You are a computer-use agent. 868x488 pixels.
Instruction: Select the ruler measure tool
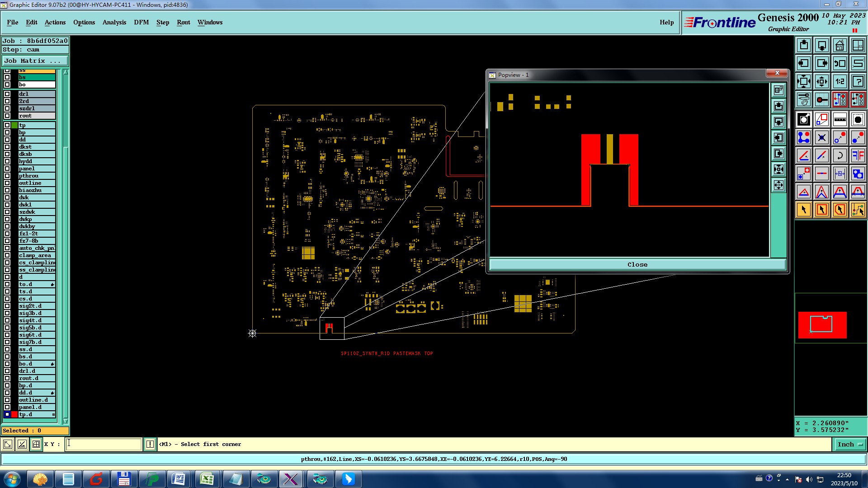(840, 119)
